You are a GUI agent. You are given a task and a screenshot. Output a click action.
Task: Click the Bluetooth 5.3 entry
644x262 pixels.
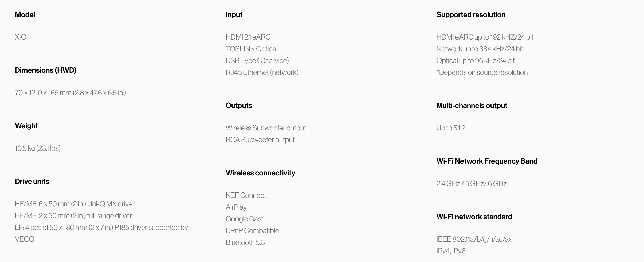pyautogui.click(x=245, y=242)
